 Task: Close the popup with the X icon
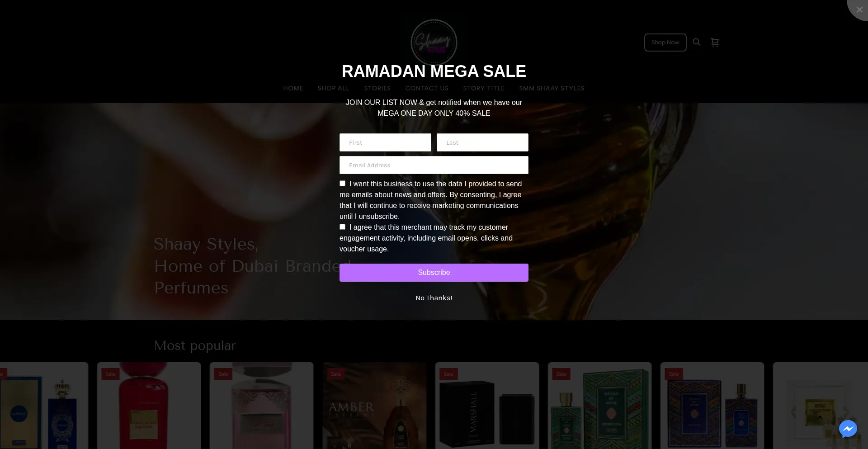[859, 9]
